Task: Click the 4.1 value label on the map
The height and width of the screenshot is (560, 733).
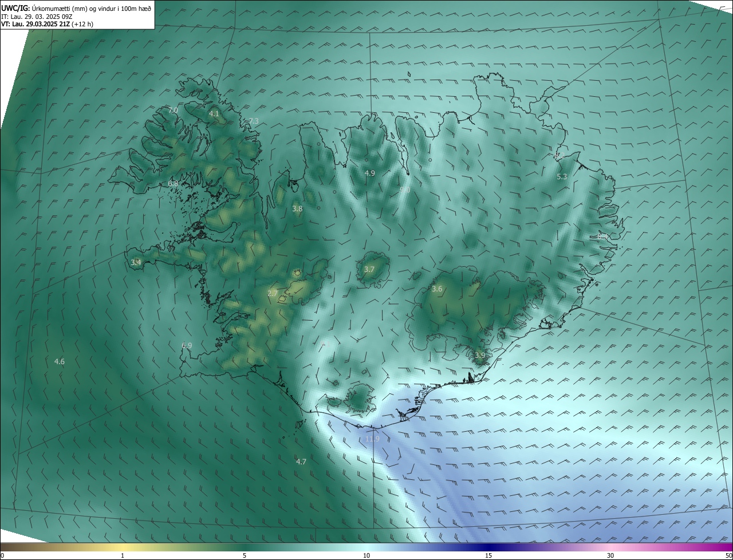Action: pos(214,114)
